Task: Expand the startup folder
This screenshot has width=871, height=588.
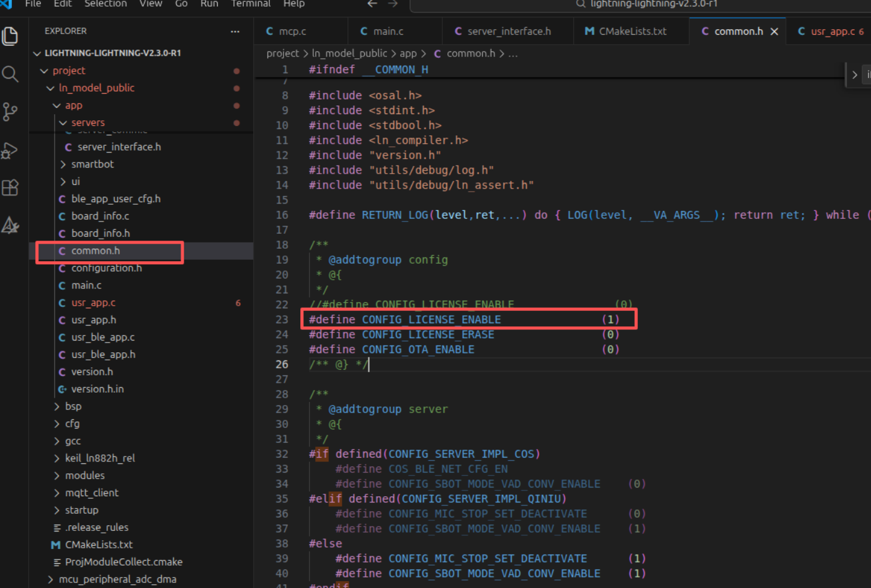Action: [56, 510]
